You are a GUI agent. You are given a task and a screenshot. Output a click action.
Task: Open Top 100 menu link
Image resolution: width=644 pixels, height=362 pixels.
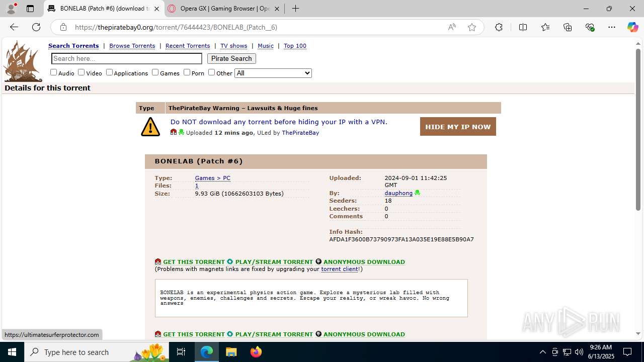tap(295, 46)
